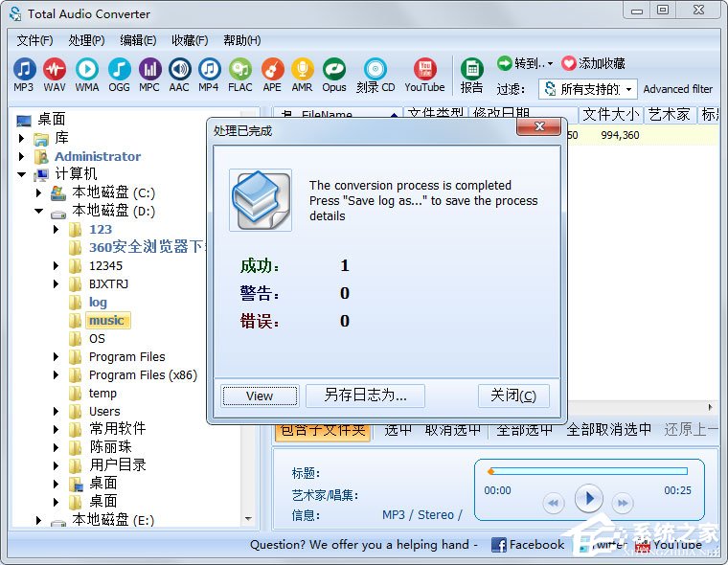Image resolution: width=728 pixels, height=565 pixels.
Task: Open the 帮助(H) menu
Action: (x=242, y=40)
